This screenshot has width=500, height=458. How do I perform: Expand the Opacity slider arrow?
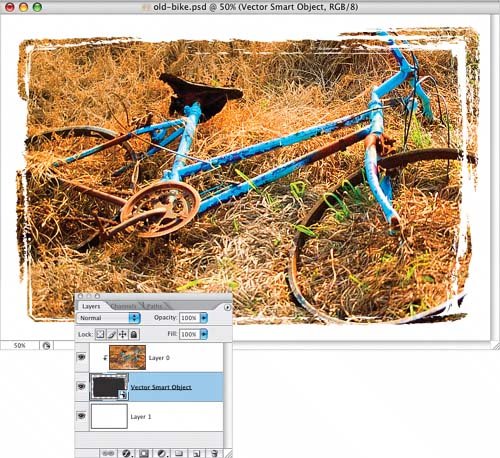click(204, 318)
